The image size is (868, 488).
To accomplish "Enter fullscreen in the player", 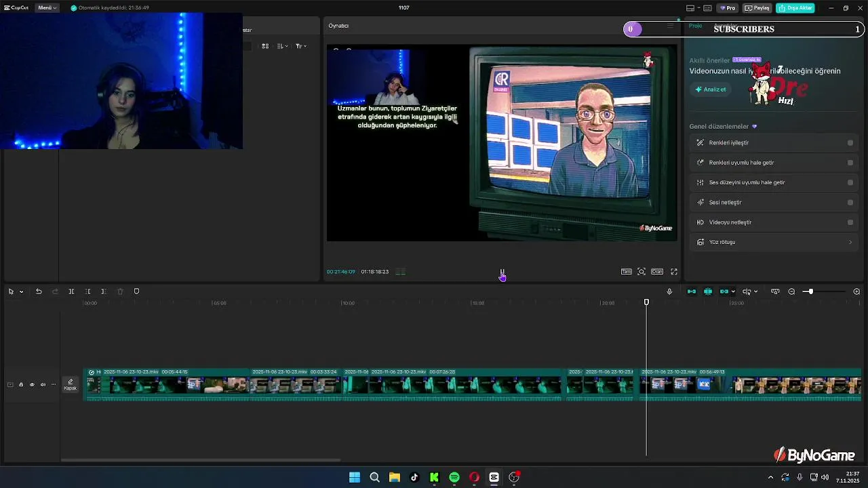I will pyautogui.click(x=674, y=272).
